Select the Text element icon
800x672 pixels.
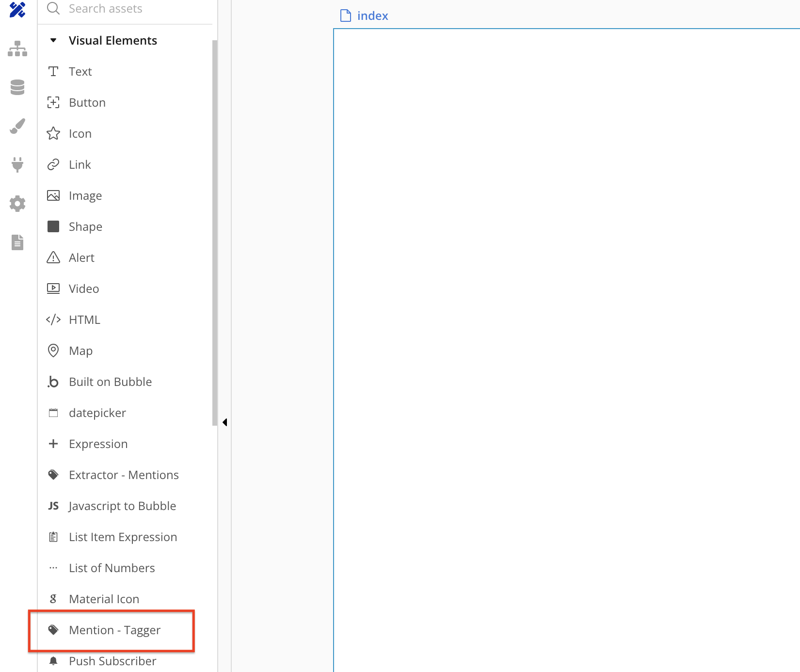[53, 71]
